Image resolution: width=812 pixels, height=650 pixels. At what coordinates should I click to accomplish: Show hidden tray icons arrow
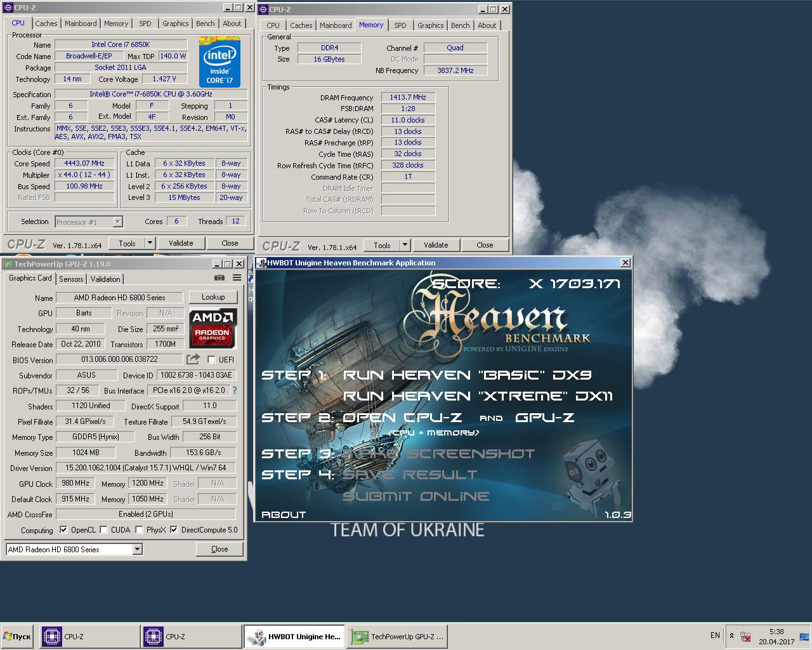coord(731,635)
